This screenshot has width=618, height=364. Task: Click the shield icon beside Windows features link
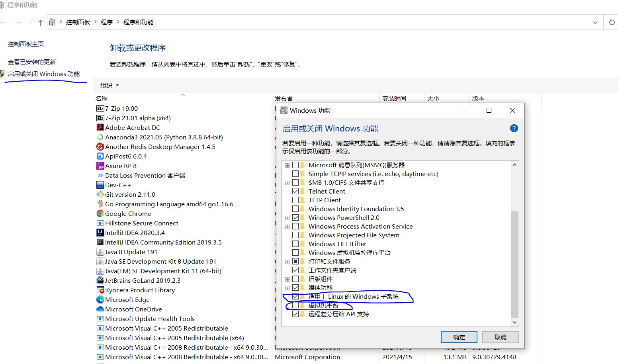2,74
